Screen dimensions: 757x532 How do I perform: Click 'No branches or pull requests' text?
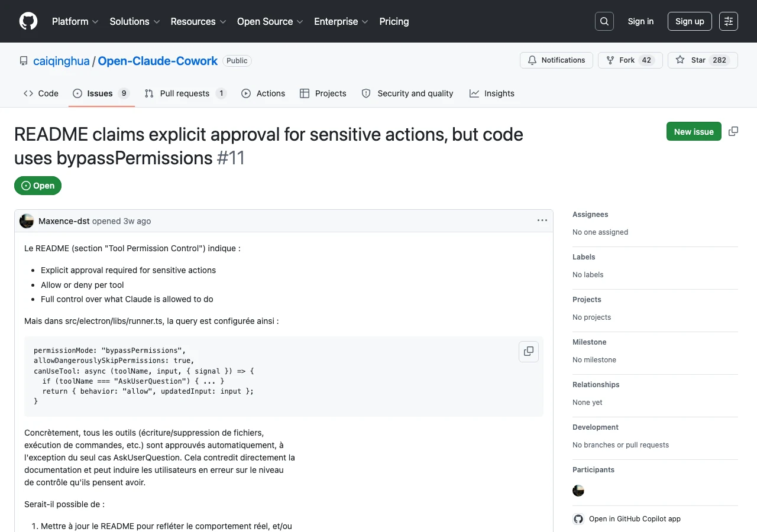tap(621, 445)
